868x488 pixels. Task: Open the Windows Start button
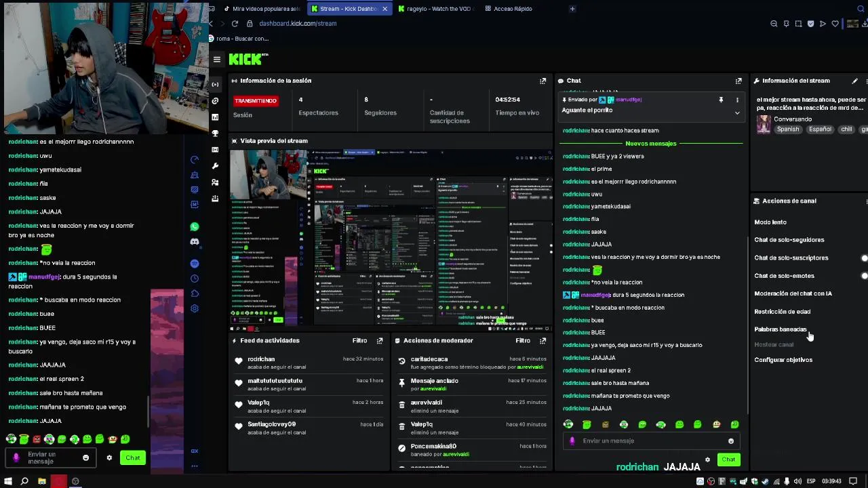tap(8, 481)
